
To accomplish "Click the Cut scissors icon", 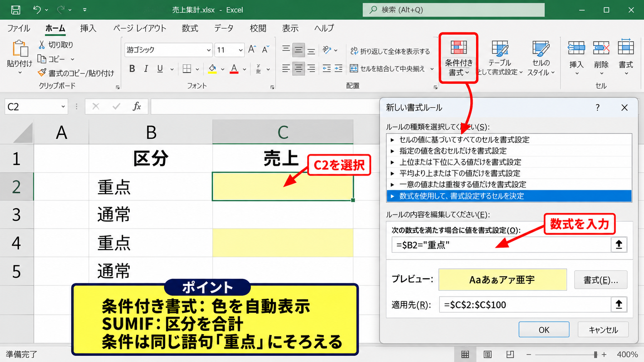I will click(42, 45).
